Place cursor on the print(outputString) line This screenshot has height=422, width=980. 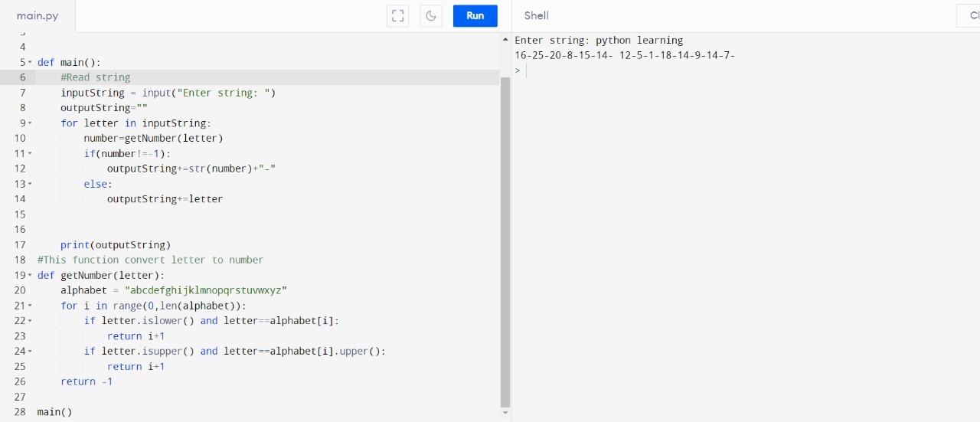point(115,245)
